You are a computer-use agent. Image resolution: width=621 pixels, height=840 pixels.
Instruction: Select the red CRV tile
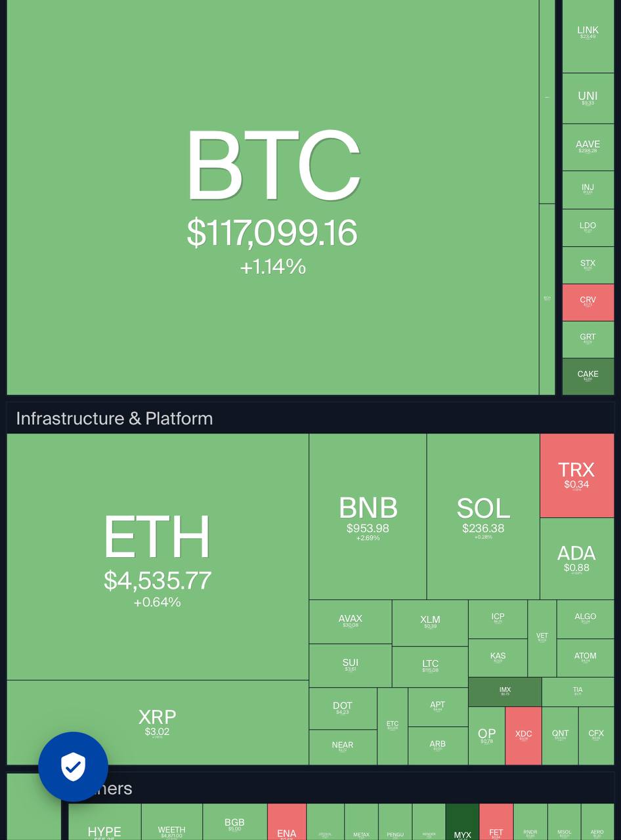tap(588, 303)
